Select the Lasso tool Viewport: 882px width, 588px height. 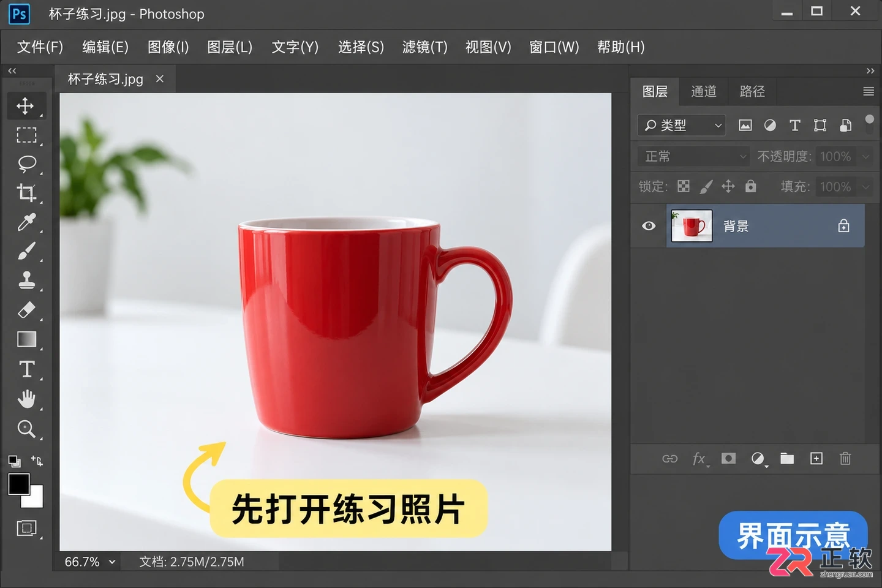[x=26, y=164]
